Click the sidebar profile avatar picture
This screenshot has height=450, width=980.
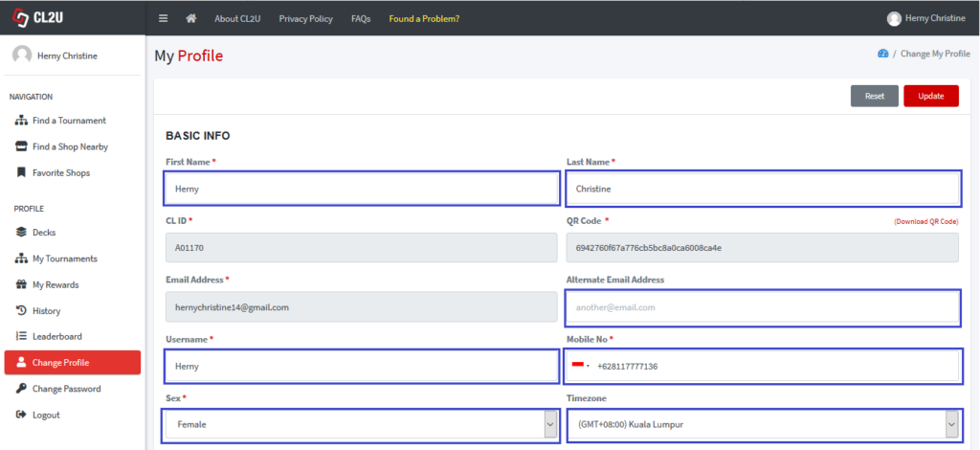pyautogui.click(x=22, y=56)
